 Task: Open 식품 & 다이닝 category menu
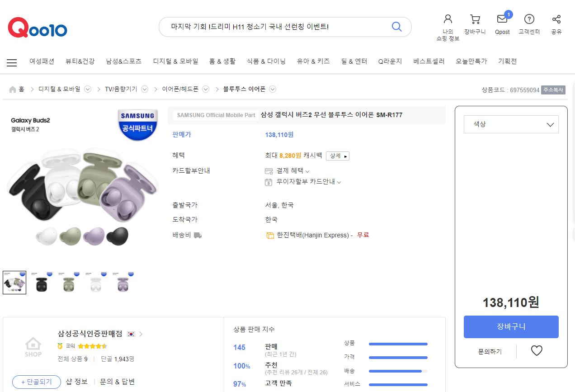click(266, 61)
